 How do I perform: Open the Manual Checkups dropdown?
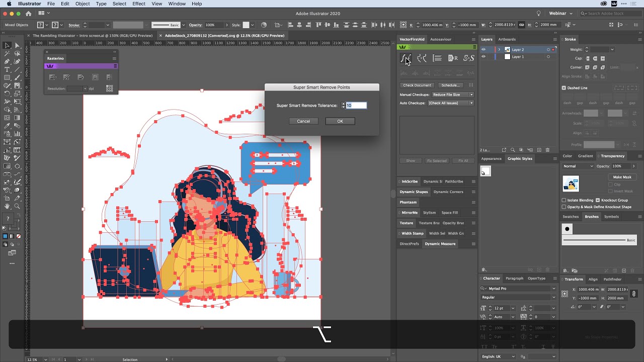click(x=453, y=95)
